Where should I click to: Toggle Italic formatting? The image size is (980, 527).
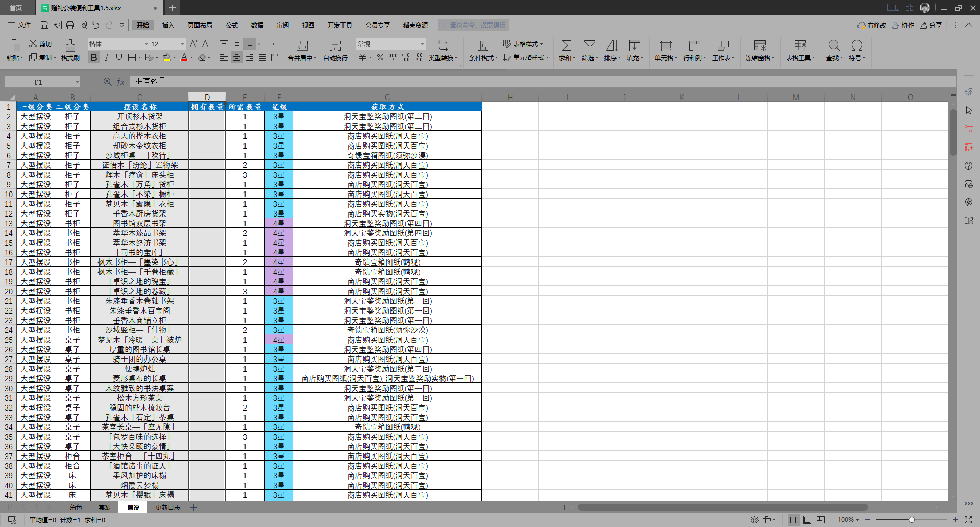pos(107,58)
